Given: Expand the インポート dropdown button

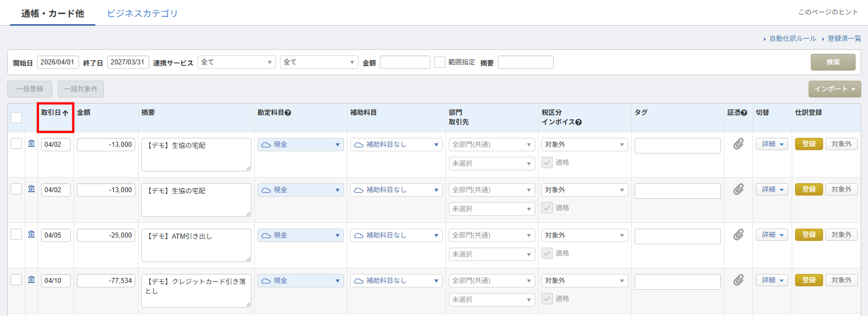Looking at the screenshot, I should (x=834, y=89).
